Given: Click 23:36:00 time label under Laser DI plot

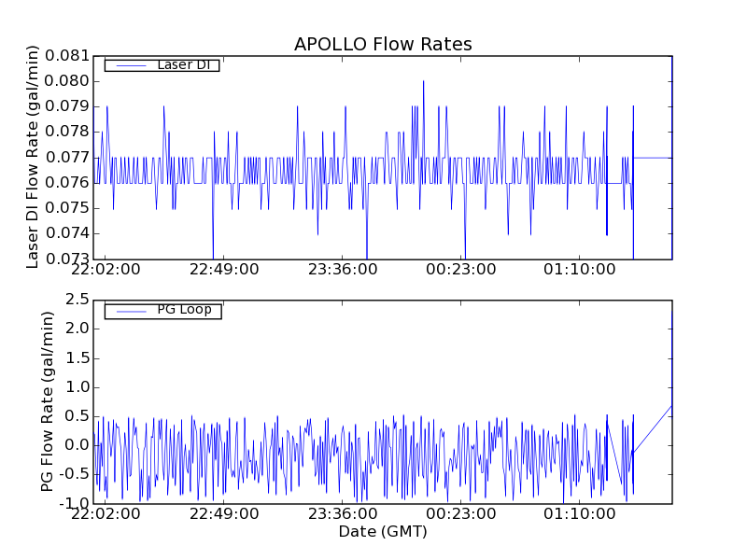Looking at the screenshot, I should click(343, 270).
